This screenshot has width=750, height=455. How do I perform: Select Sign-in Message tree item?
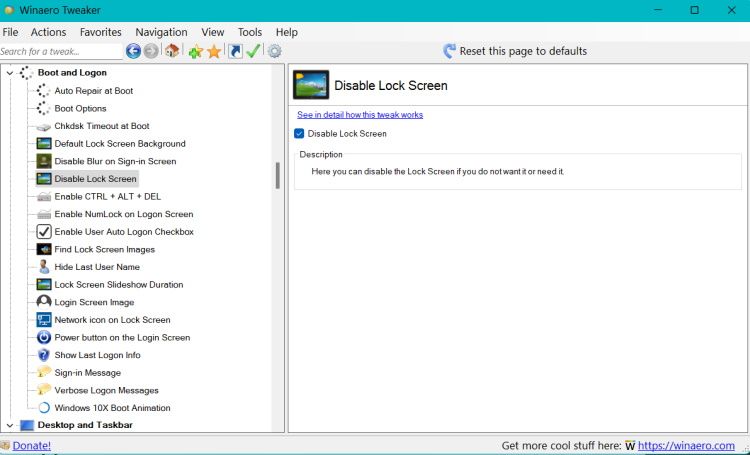[x=88, y=373]
